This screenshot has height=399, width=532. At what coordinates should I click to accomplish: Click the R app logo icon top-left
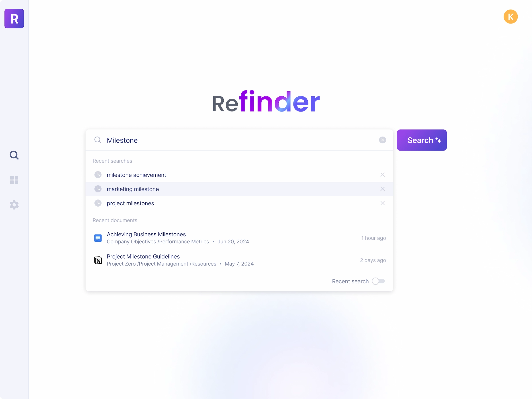click(x=14, y=18)
